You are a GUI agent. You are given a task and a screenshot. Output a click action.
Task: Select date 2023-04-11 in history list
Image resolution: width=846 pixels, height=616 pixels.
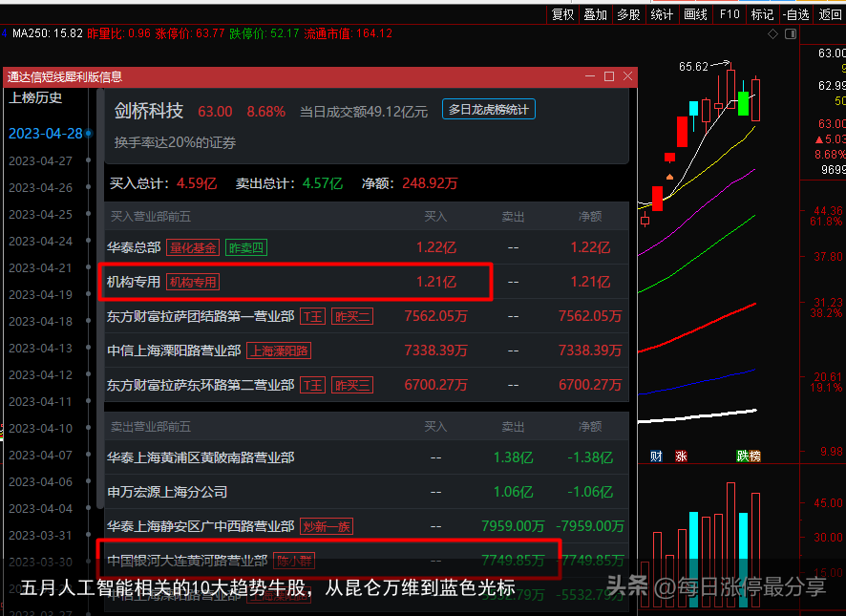pyautogui.click(x=40, y=402)
